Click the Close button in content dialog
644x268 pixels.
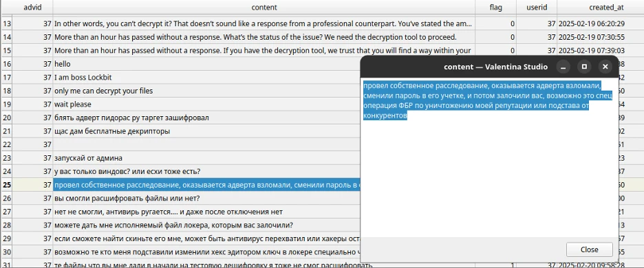[589, 249]
